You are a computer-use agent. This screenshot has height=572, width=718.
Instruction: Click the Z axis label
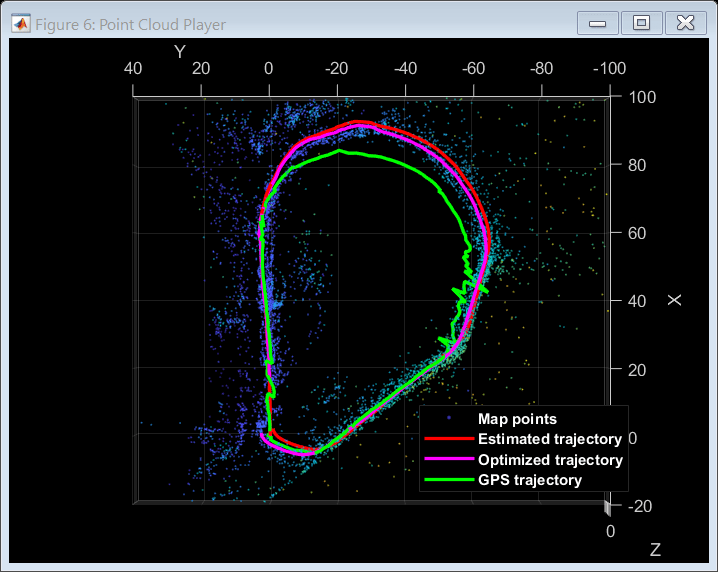click(x=655, y=550)
